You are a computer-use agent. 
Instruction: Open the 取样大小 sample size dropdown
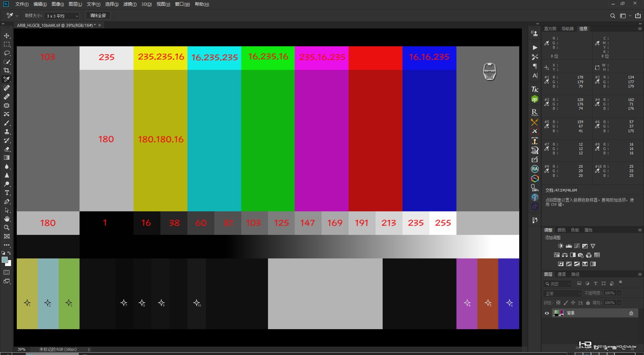tap(62, 16)
